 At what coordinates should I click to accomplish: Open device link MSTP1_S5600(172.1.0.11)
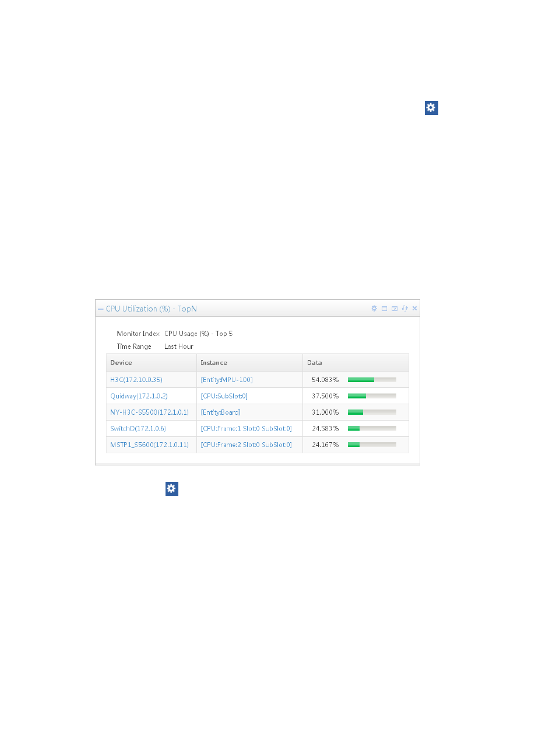[x=149, y=445]
